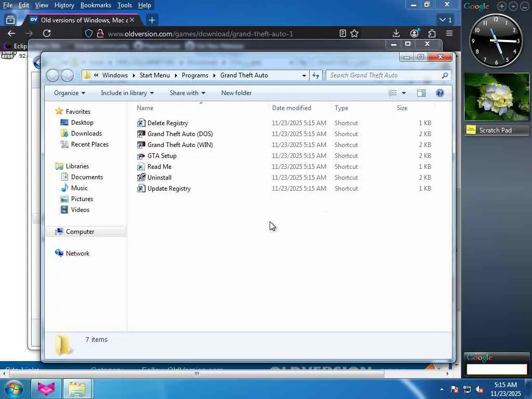
Task: Open browser History menu
Action: (64, 5)
